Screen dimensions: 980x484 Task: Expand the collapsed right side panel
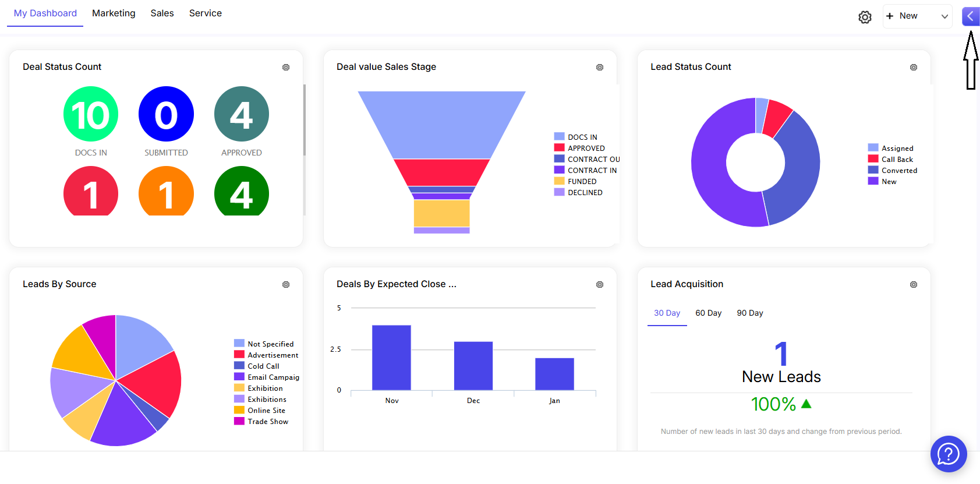tap(970, 16)
